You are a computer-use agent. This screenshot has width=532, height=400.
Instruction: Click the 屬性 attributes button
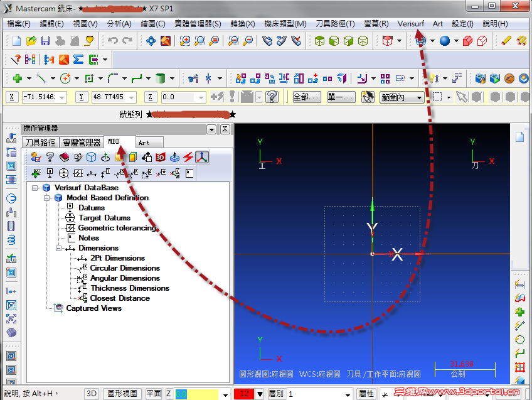(x=366, y=394)
